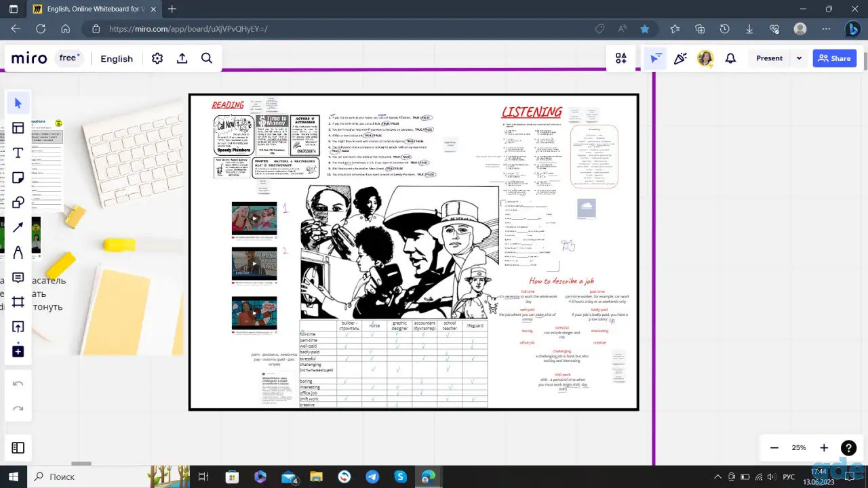This screenshot has height=488, width=868.
Task: Open Skype from the taskbar
Action: pos(400,476)
